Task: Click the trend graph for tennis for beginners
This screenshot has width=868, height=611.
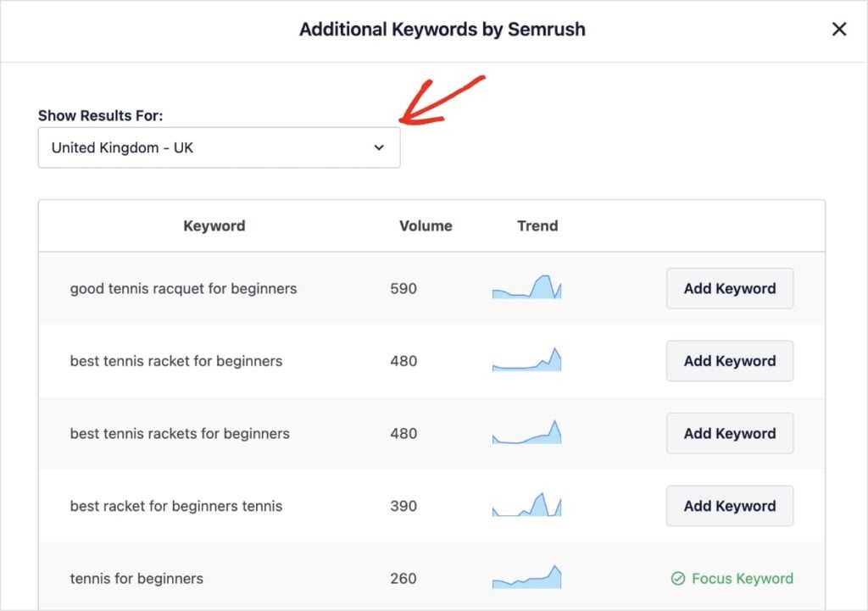Action: coord(526,578)
